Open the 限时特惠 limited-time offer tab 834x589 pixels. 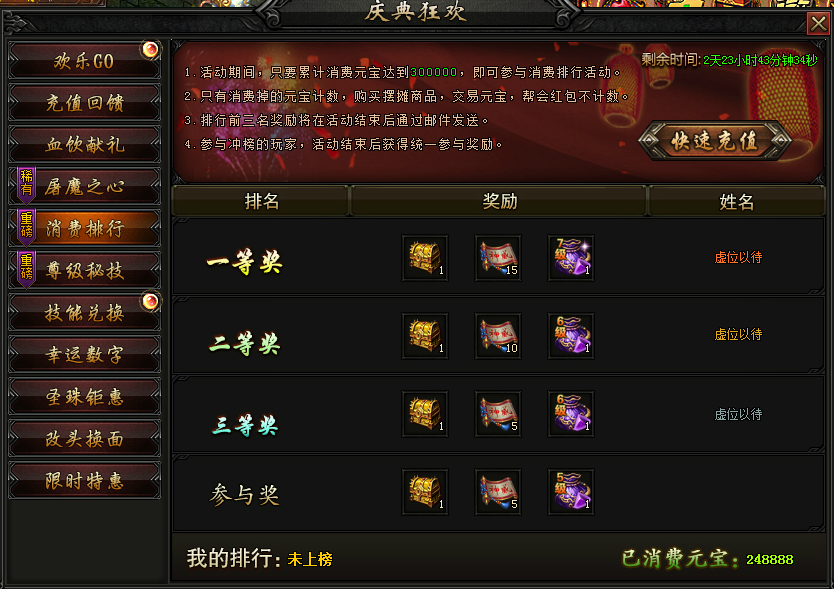coord(84,481)
